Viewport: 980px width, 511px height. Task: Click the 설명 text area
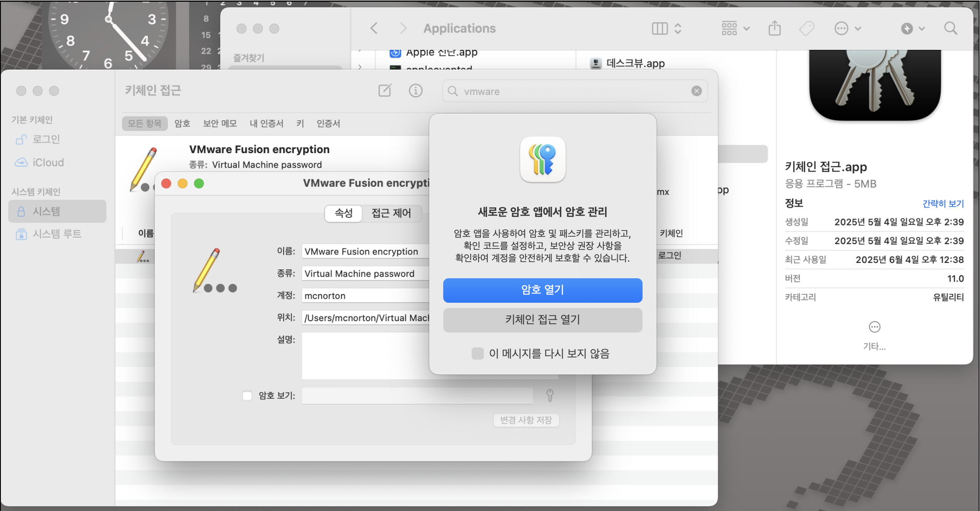point(365,356)
